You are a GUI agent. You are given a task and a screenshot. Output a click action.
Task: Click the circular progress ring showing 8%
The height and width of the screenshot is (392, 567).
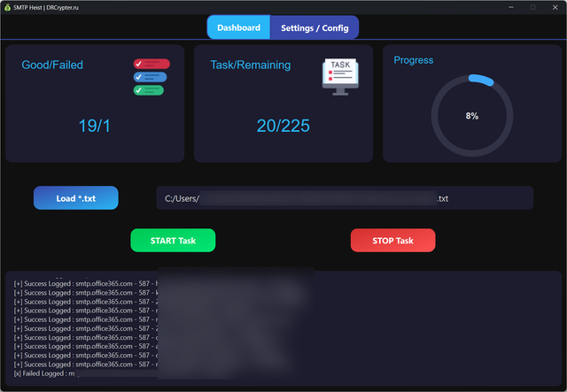tap(472, 116)
